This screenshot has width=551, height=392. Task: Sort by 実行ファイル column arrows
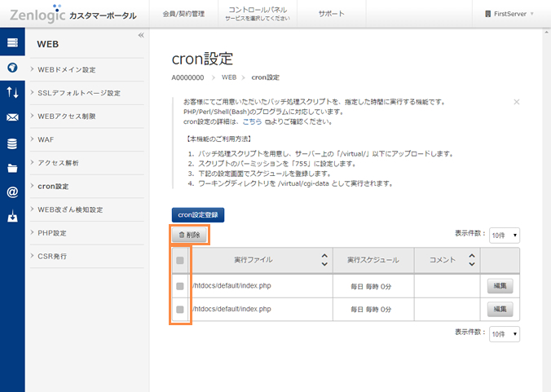click(x=324, y=260)
